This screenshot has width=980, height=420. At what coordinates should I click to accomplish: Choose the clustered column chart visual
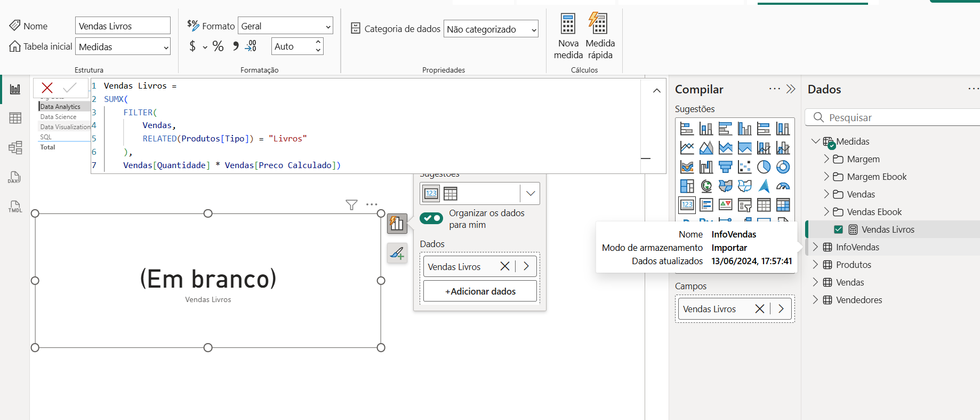coord(744,129)
